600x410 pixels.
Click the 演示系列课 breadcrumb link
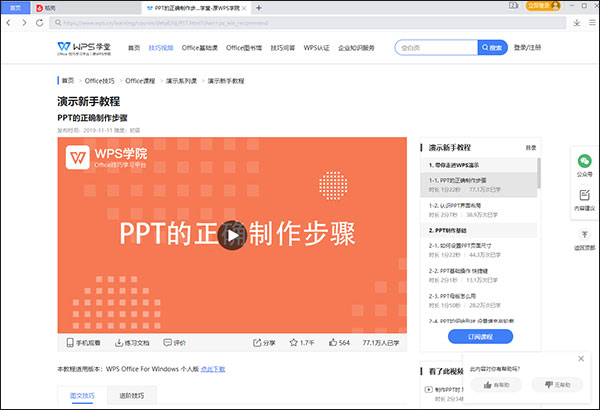coord(181,81)
